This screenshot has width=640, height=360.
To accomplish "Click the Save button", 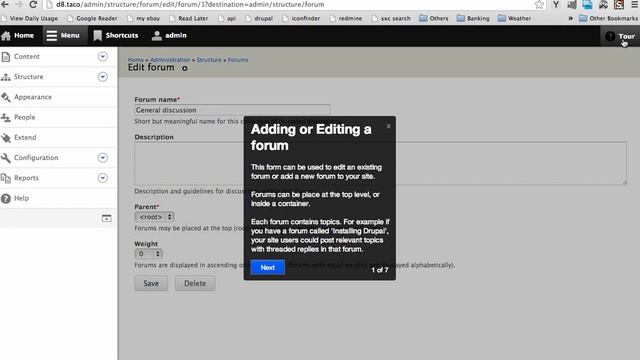I will (x=151, y=283).
